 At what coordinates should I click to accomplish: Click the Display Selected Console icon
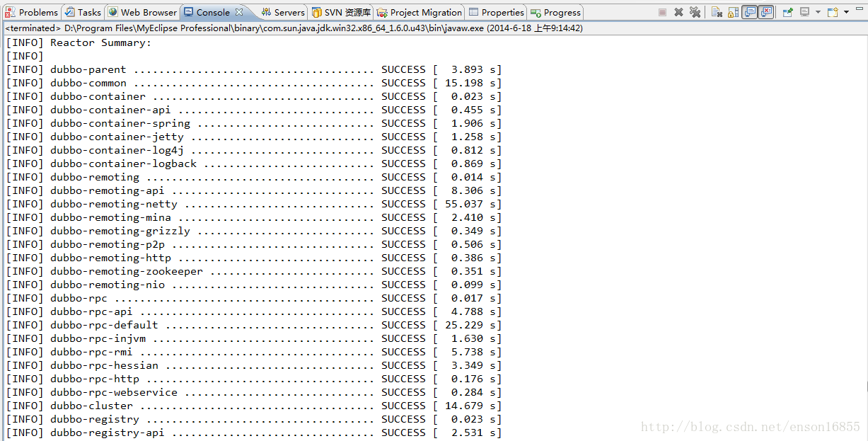click(804, 12)
